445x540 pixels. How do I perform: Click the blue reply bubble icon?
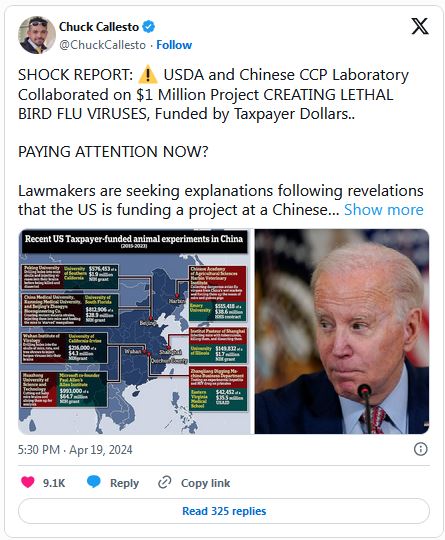pyautogui.click(x=93, y=482)
